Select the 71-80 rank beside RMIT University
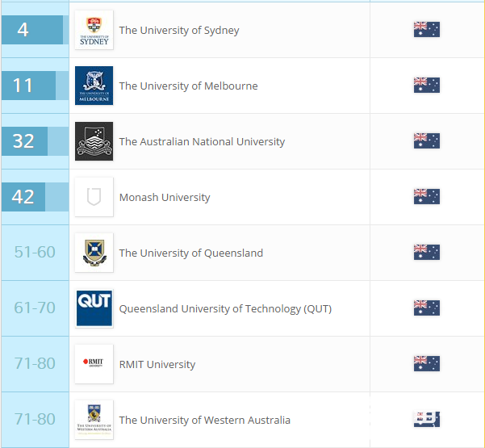This screenshot has width=485, height=448. [35, 363]
